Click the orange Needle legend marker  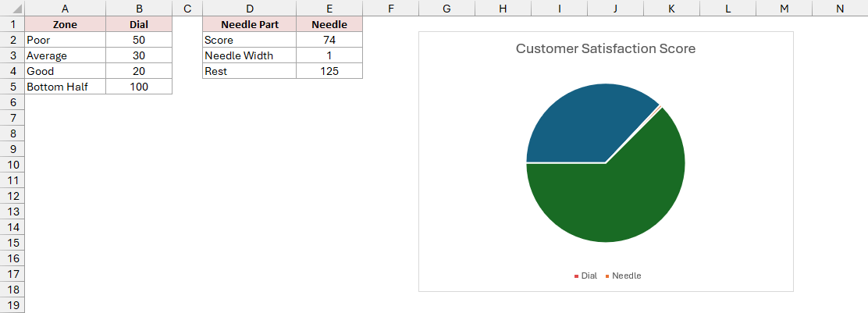pyautogui.click(x=607, y=276)
